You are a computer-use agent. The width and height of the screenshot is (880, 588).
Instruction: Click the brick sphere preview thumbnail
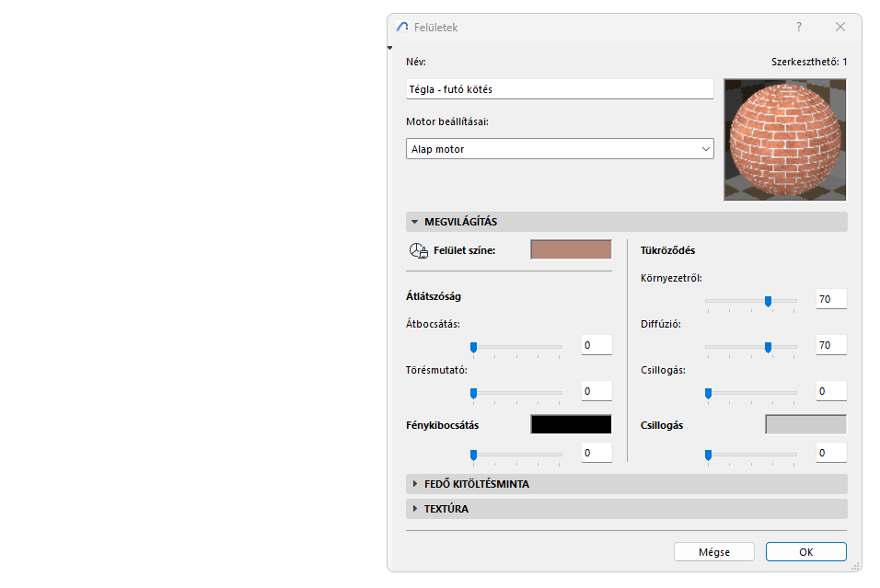pos(784,140)
